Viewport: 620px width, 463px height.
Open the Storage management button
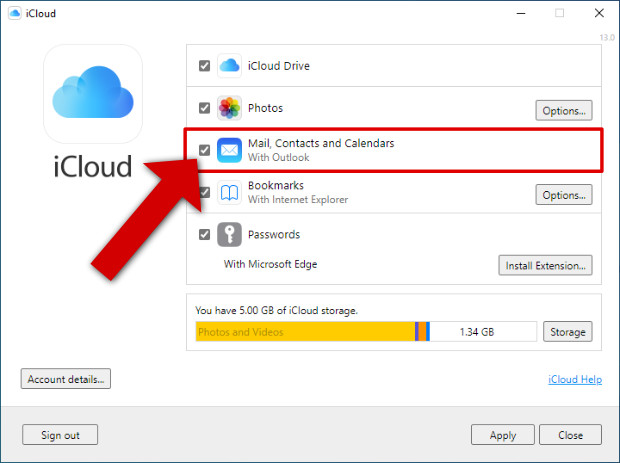click(x=567, y=332)
